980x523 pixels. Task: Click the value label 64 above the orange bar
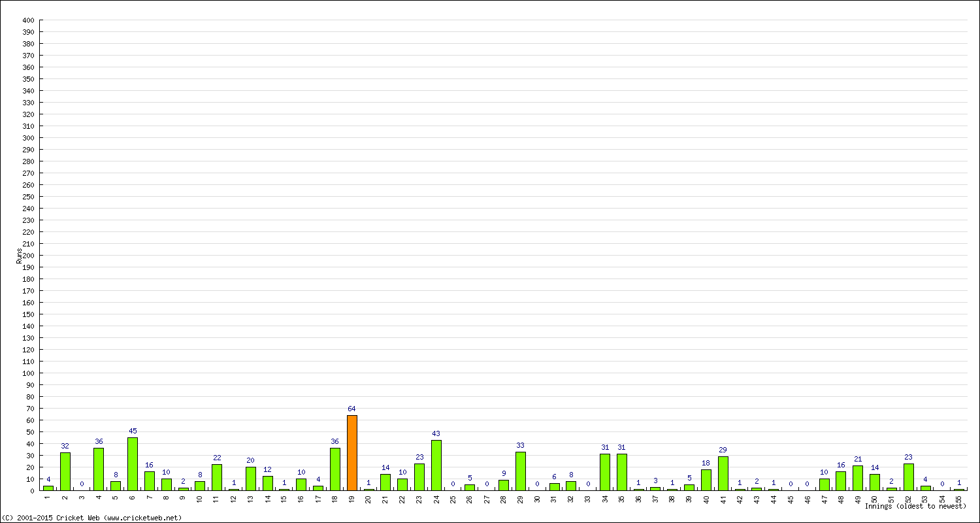[351, 409]
